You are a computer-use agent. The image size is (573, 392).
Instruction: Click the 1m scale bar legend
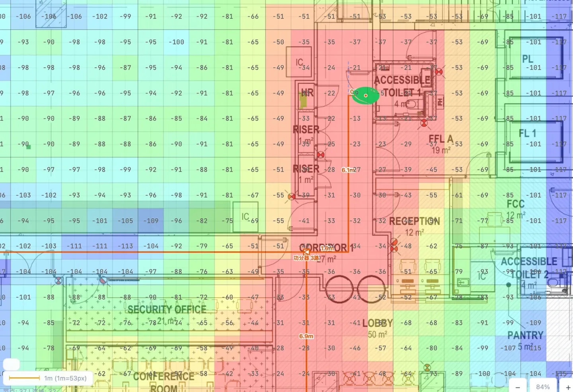point(48,378)
